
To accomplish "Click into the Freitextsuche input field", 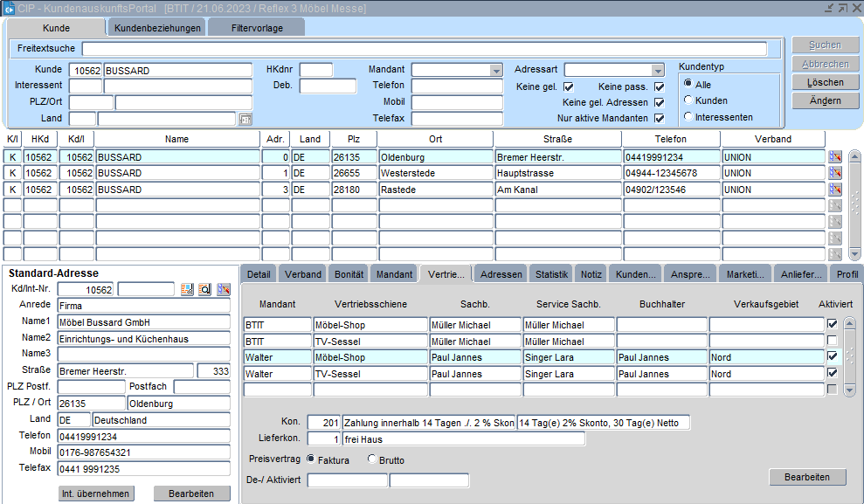I will tap(424, 49).
